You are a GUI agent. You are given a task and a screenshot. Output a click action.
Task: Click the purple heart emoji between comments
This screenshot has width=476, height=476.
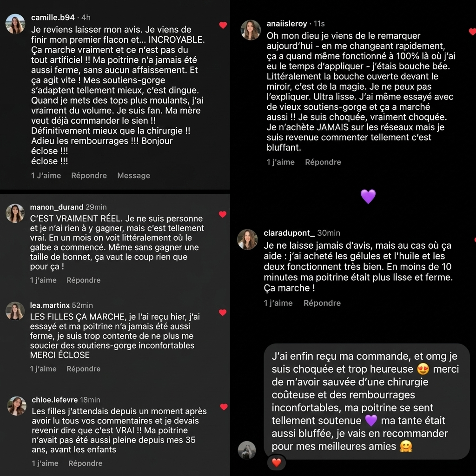pos(368,197)
